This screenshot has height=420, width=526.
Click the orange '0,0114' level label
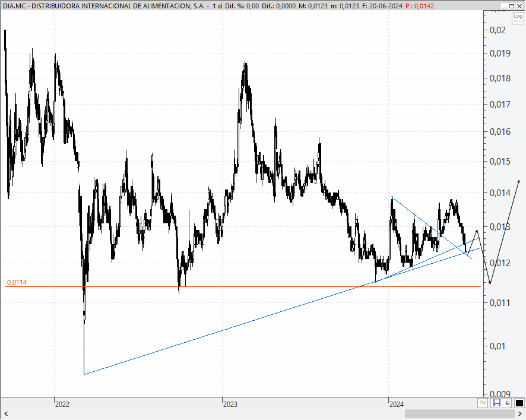pos(17,282)
